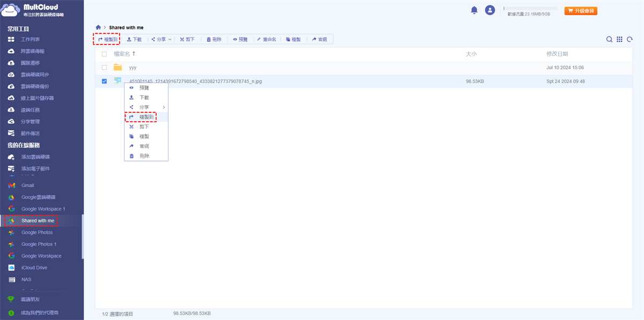Screen dimensions: 644x320
Task: Open 雲端硬碟同步 in the sidebar
Action: 35,75
